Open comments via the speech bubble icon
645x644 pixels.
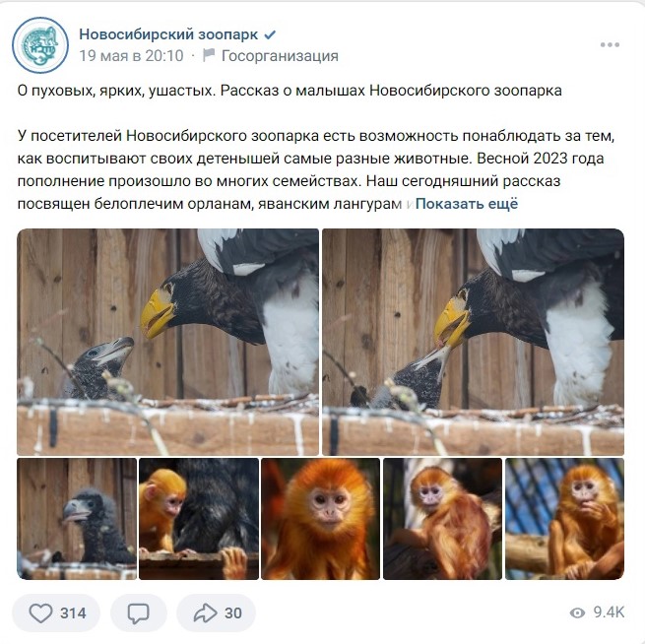point(138,613)
